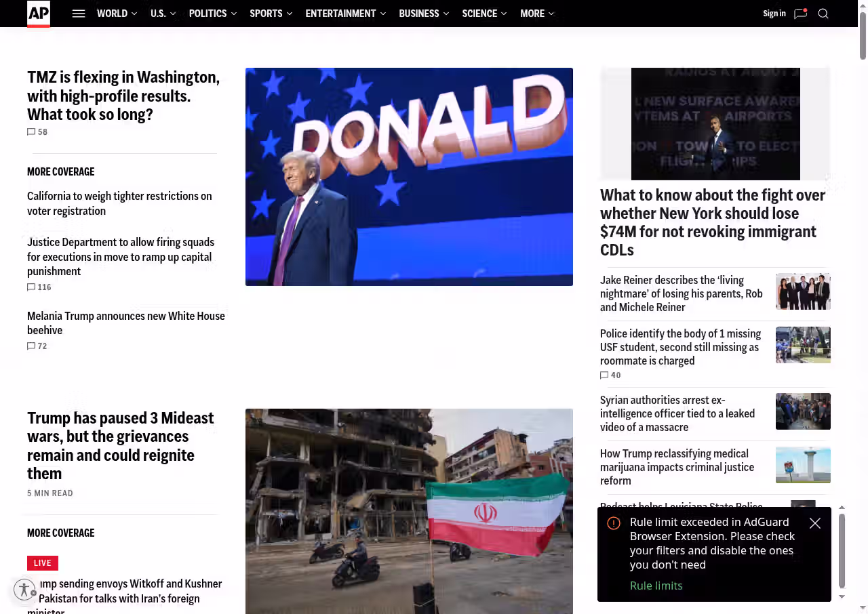Open the accessibility widget icon
The image size is (868, 614).
coord(24,590)
